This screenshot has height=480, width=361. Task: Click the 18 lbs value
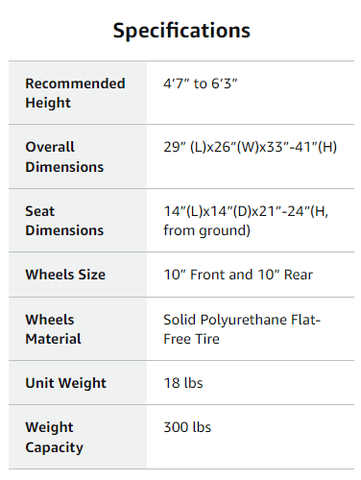183,383
